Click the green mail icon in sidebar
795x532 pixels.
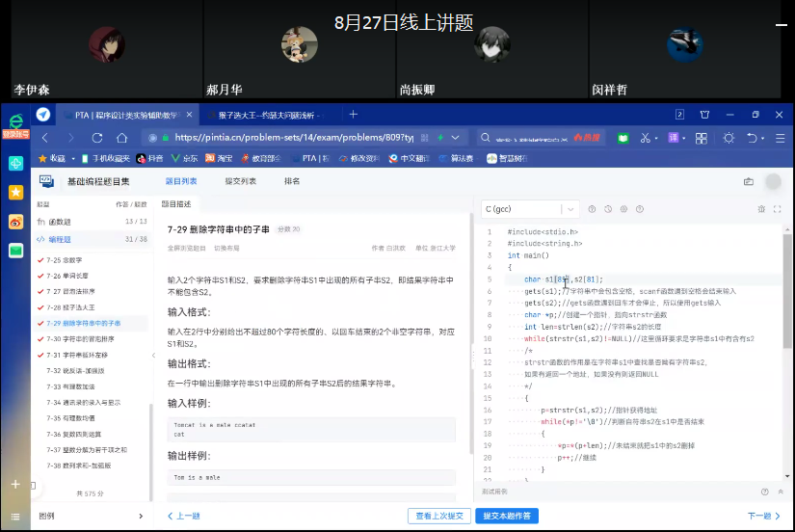15,251
